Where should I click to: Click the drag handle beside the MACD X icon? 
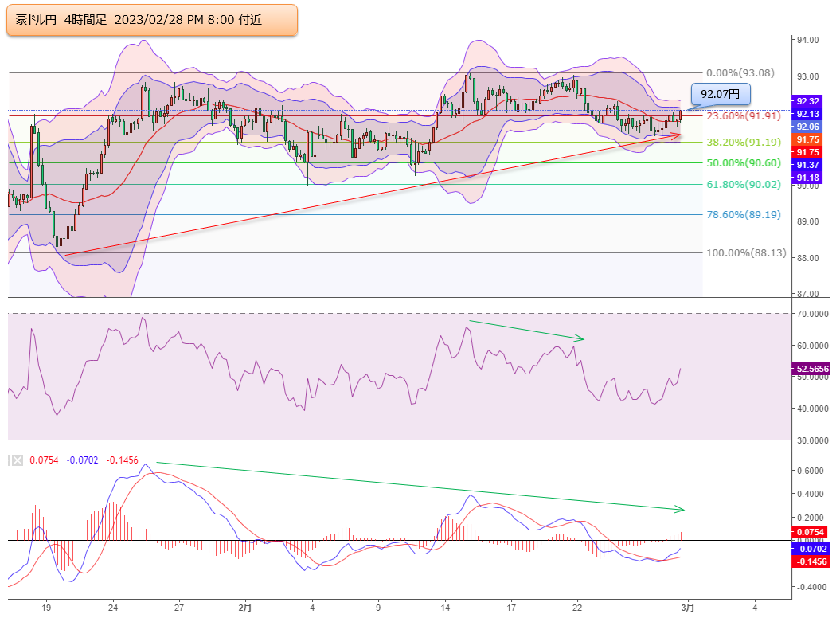[9, 460]
